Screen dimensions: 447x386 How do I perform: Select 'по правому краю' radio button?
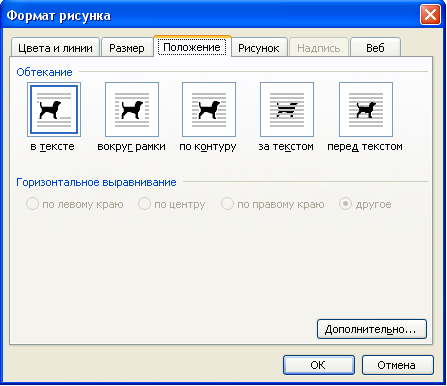click(x=227, y=204)
